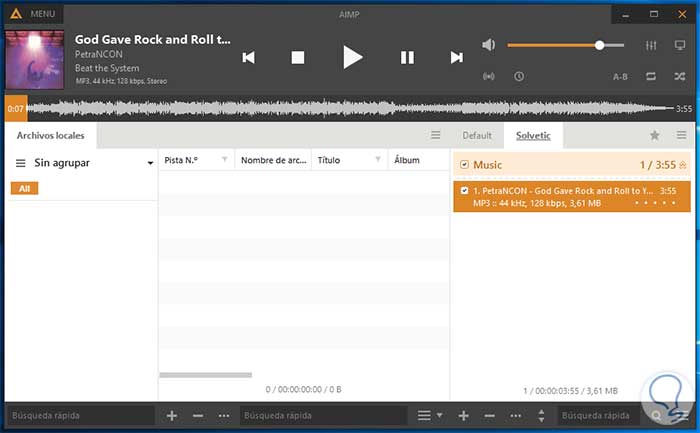Image resolution: width=700 pixels, height=433 pixels.
Task: Open the playlist tabs hamburger menu
Action: pyautogui.click(x=681, y=135)
